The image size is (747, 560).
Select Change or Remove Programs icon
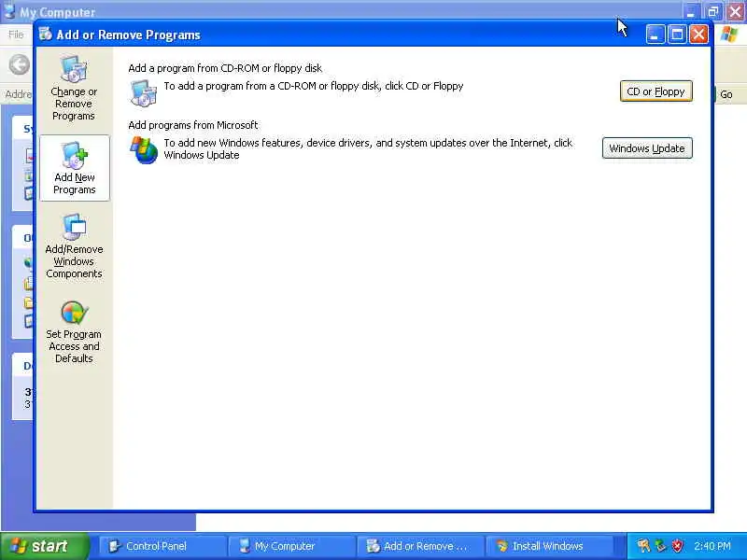click(x=74, y=69)
